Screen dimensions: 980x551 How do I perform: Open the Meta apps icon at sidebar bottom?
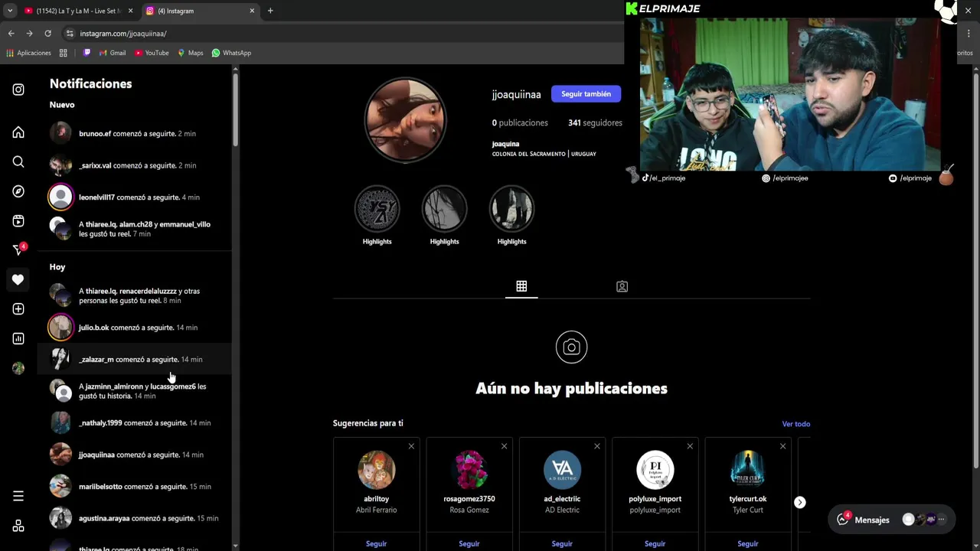coord(18,526)
